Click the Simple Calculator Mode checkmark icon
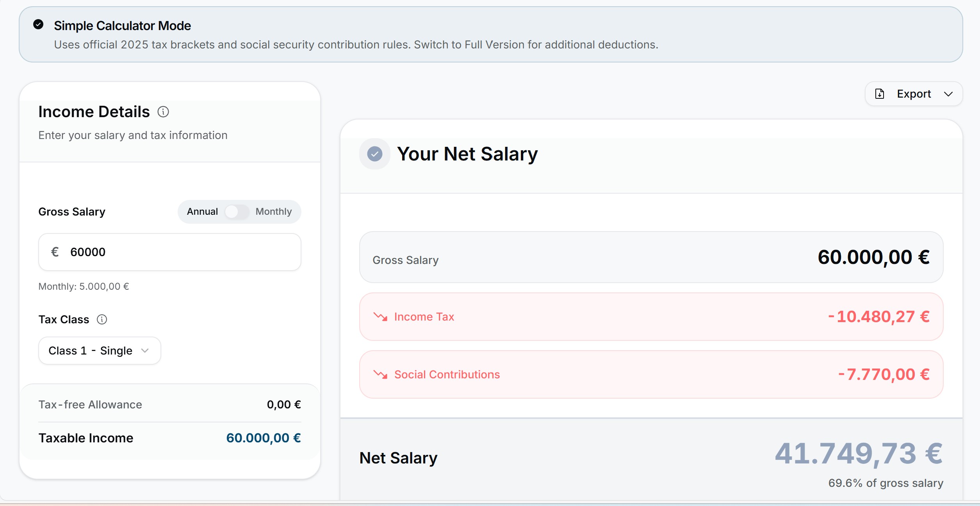 [38, 25]
